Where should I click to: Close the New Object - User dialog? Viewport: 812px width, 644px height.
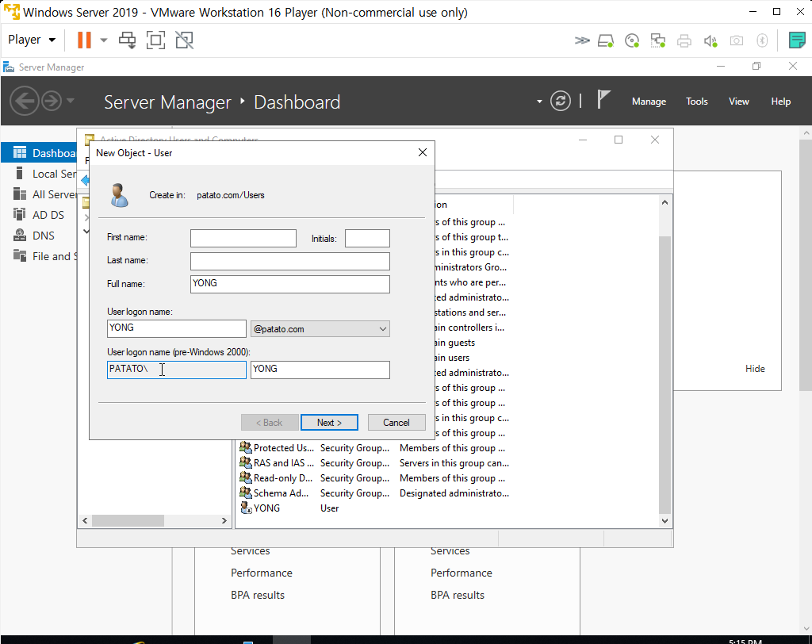423,152
